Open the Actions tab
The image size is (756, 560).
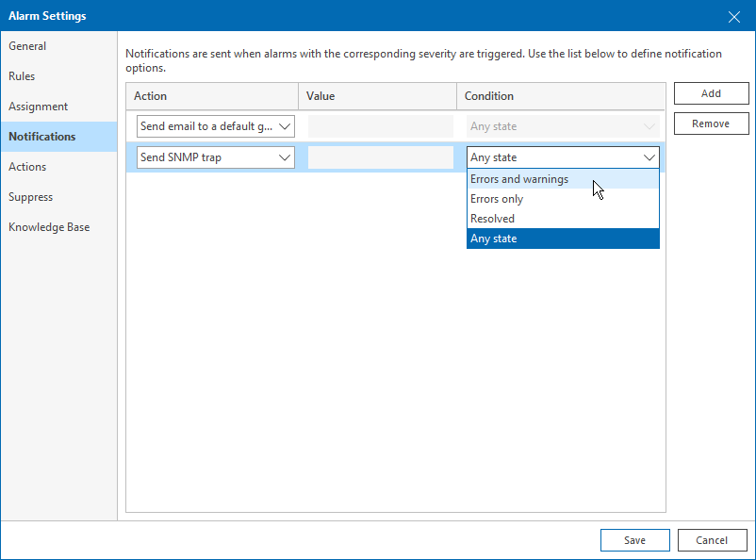pos(27,167)
